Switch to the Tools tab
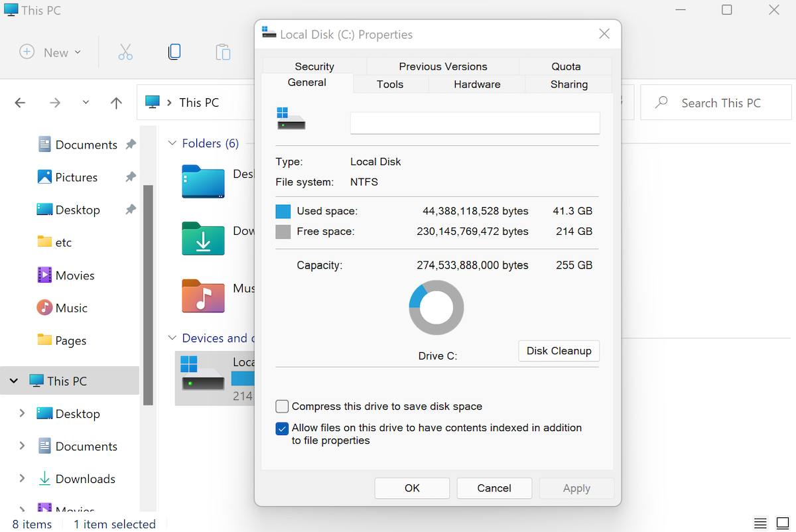Viewport: 796px width, 532px height. click(390, 84)
